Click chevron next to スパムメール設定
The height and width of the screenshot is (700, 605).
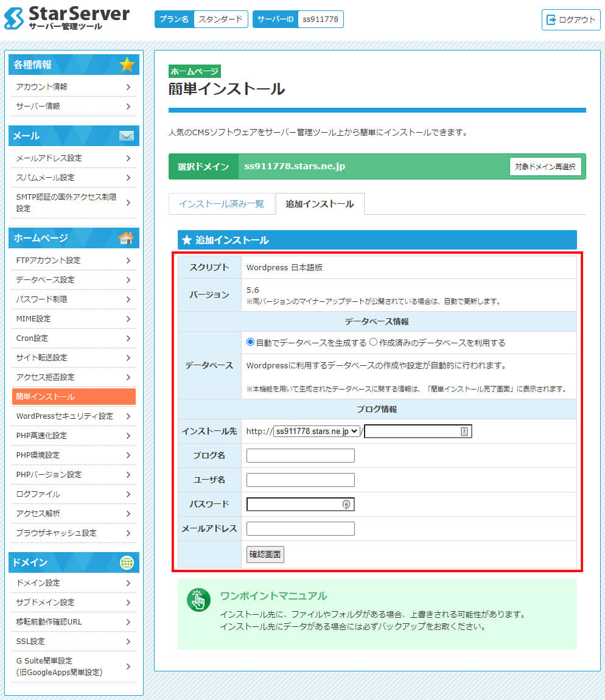pos(128,178)
